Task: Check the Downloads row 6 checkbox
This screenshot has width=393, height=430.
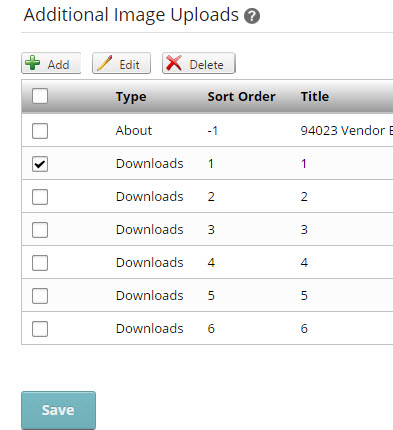Action: click(x=40, y=329)
